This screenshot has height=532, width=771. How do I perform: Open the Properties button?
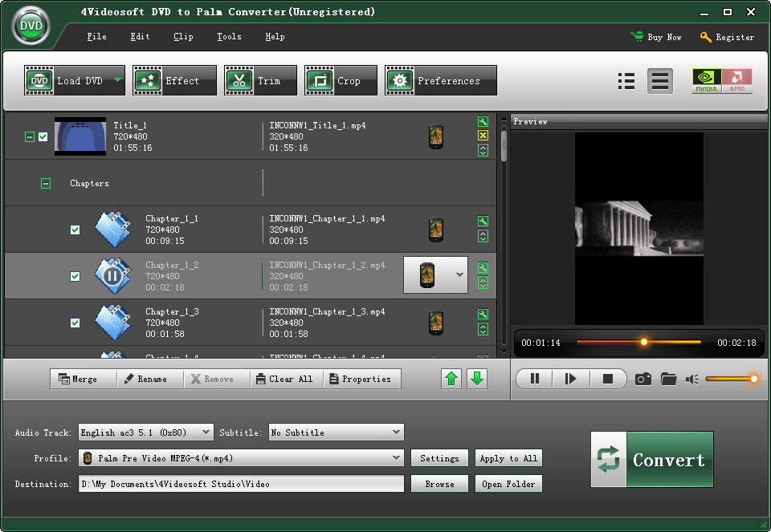tap(361, 379)
